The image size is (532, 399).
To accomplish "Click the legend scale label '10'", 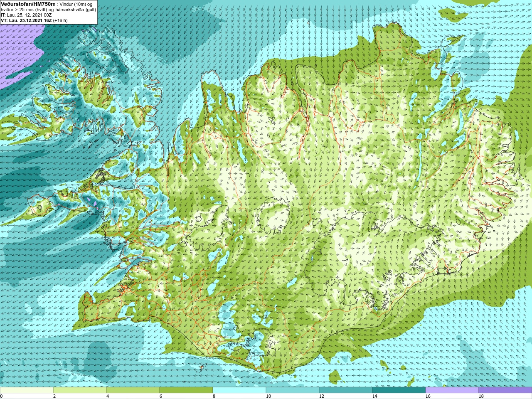I will click(268, 396).
